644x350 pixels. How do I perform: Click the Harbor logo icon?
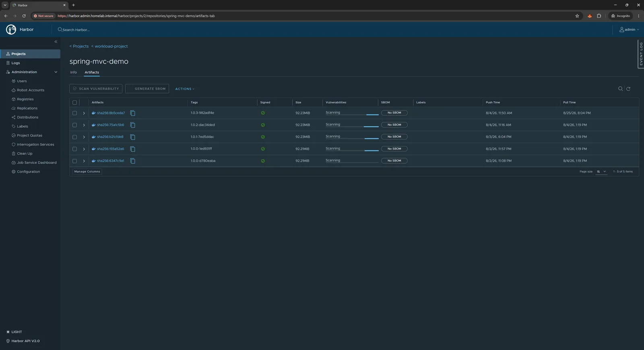coord(11,29)
